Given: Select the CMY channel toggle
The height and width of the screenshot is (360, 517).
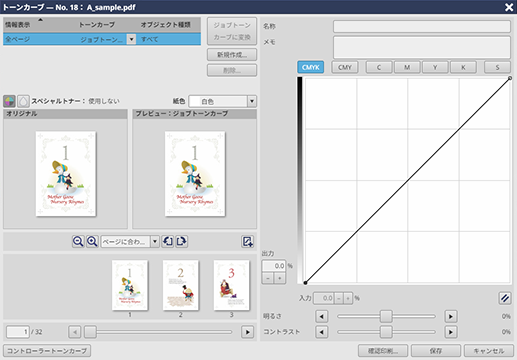Looking at the screenshot, I should coord(345,67).
